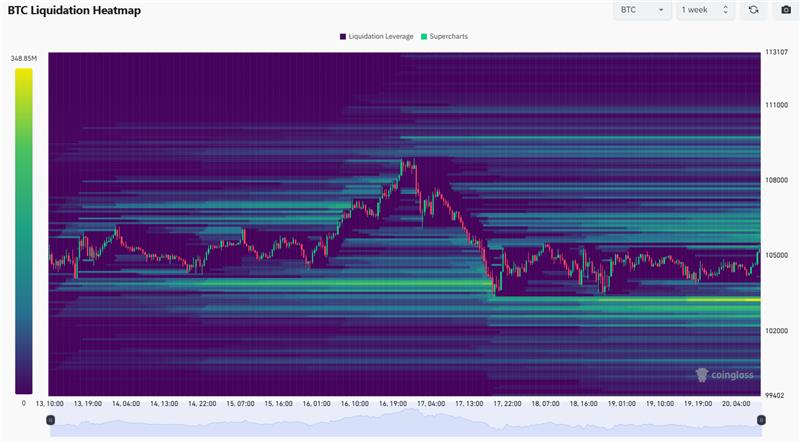This screenshot has height=443, width=800.
Task: Click the 15, 07:00 time axis label
Action: tap(240, 404)
